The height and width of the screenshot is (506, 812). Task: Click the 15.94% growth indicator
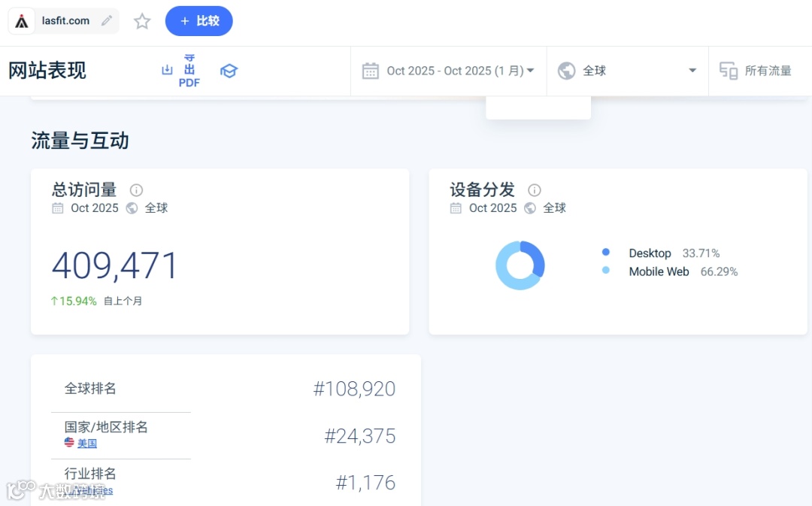point(74,301)
